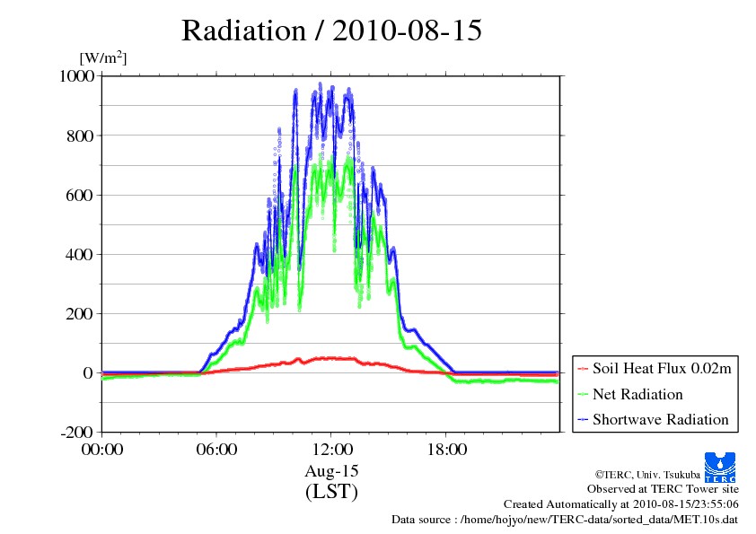Click the x-axis label '12:00'
The width and height of the screenshot is (756, 534).
tap(332, 450)
